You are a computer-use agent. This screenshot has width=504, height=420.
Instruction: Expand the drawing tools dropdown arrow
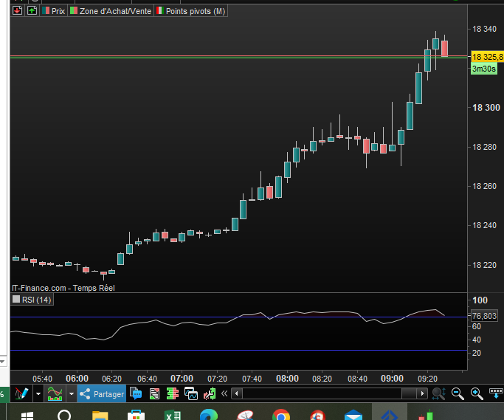point(38,393)
